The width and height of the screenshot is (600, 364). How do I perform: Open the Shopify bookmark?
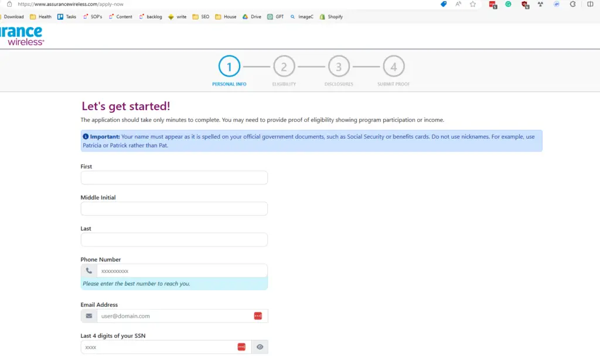(332, 17)
